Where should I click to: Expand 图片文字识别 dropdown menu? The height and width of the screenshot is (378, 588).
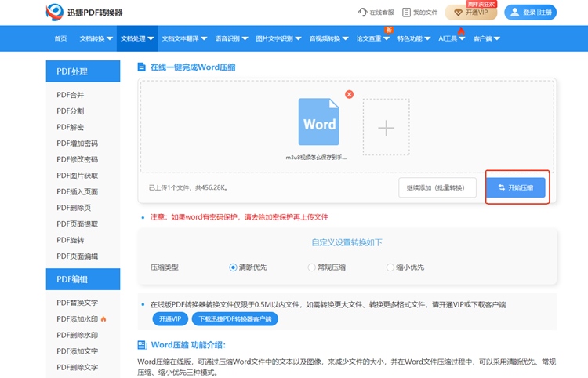[x=278, y=38]
